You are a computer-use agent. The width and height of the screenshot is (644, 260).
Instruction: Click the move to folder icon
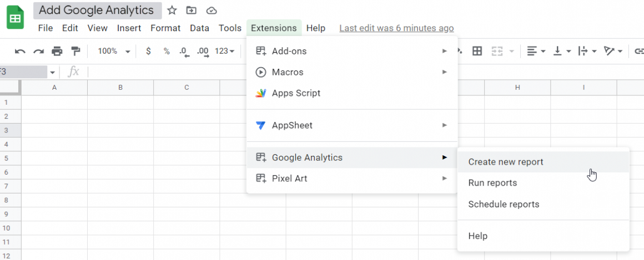click(191, 10)
